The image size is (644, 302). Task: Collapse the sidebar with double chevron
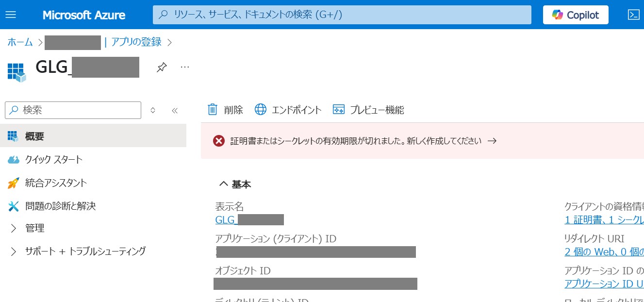175,110
